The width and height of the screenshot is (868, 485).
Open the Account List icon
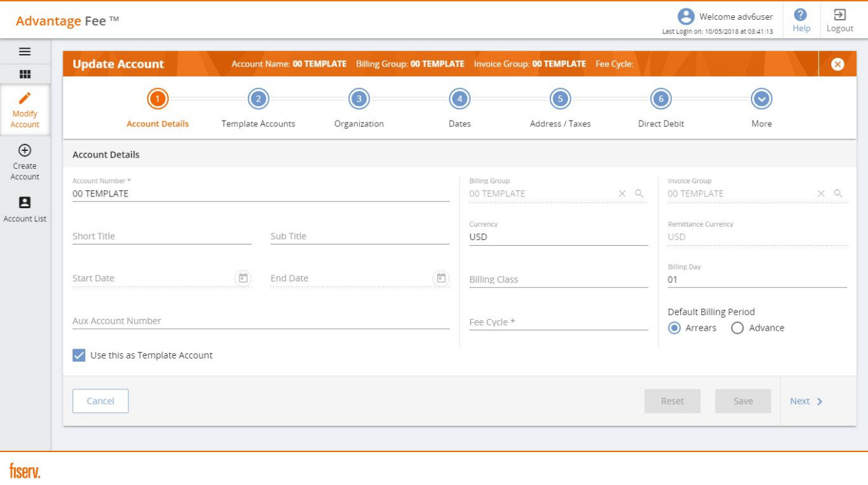tap(25, 203)
